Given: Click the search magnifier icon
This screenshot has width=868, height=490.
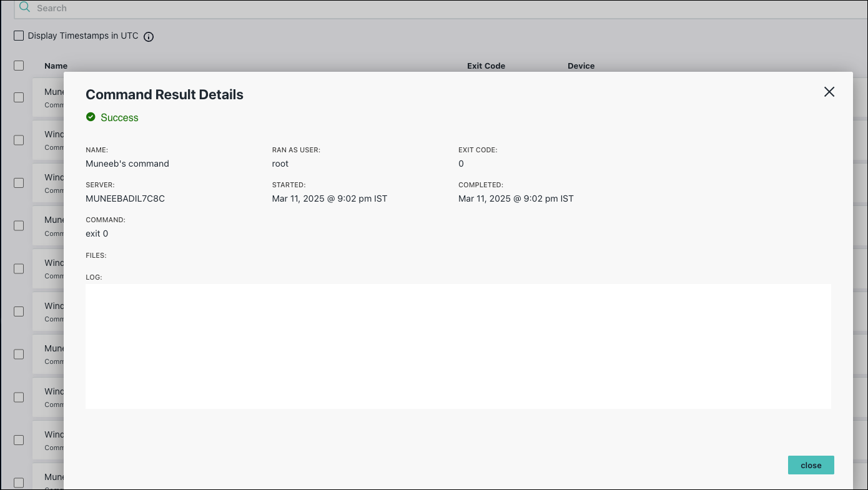Looking at the screenshot, I should 24,7.
